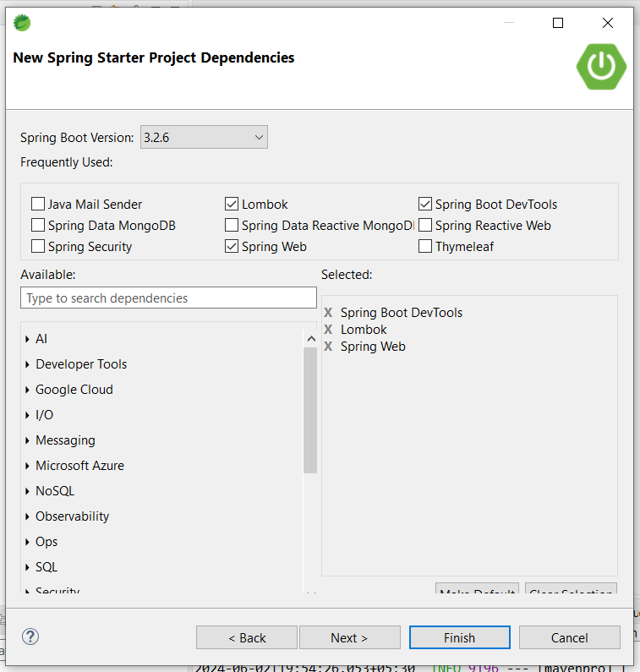Remove Lombok via its X icon
Image resolution: width=640 pixels, height=672 pixels.
point(328,329)
